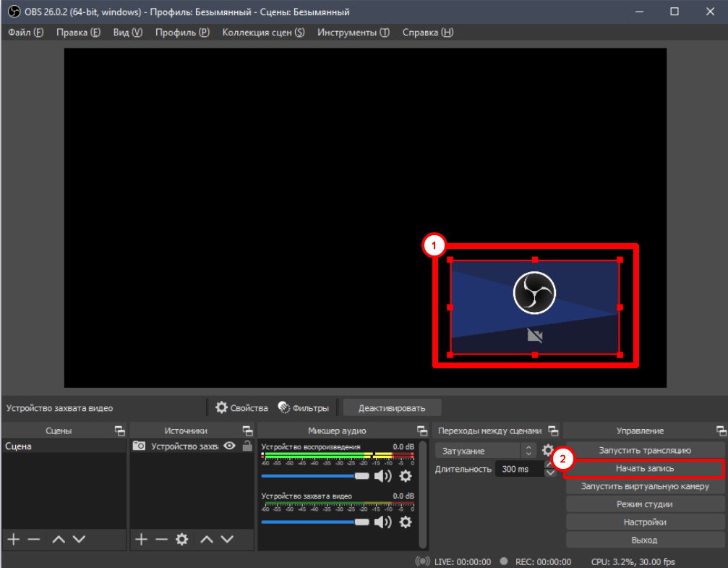
Task: Undock the Микшер аудио panel
Action: 422,431
